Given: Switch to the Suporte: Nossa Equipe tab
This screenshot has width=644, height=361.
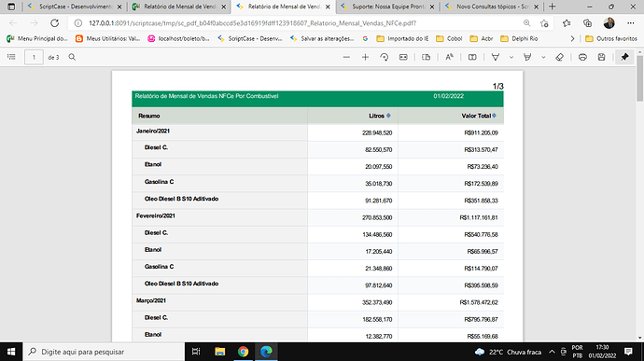Looking at the screenshot, I should (x=387, y=7).
